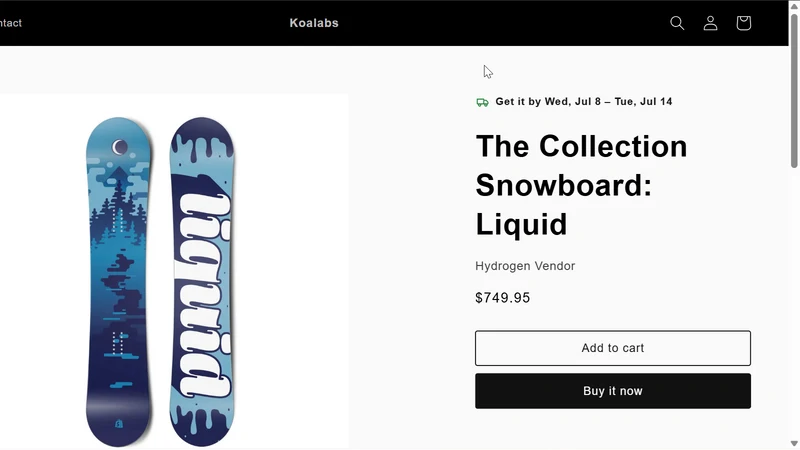
Task: Click the Add to cart button
Action: (x=613, y=348)
